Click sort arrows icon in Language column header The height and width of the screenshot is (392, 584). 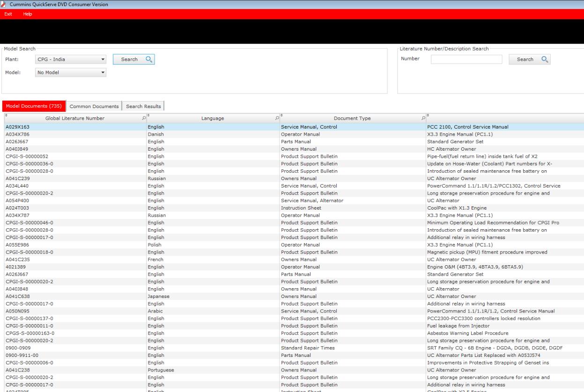point(148,115)
